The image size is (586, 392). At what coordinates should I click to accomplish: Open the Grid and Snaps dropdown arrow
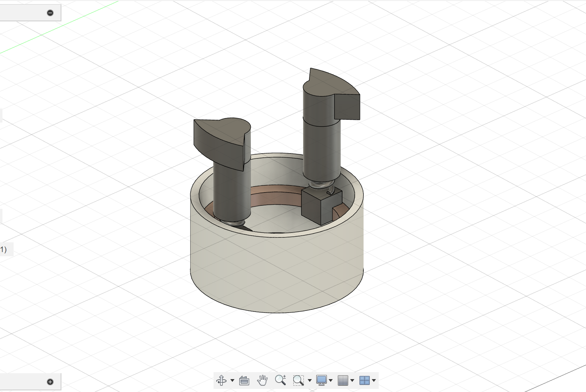[x=352, y=381]
